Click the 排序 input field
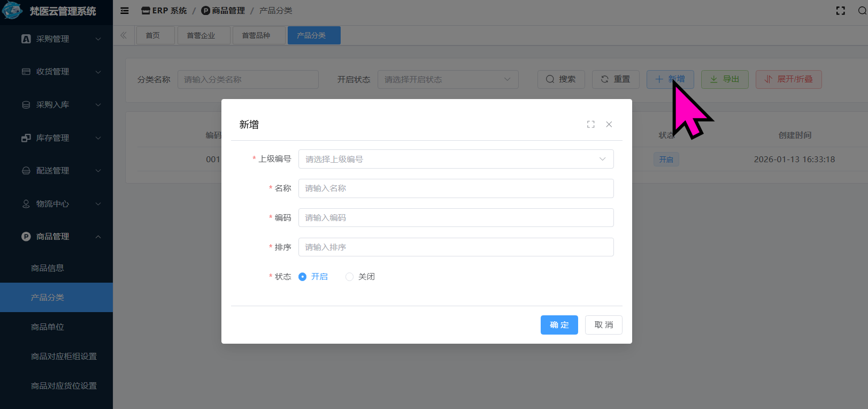868x409 pixels. pos(456,247)
